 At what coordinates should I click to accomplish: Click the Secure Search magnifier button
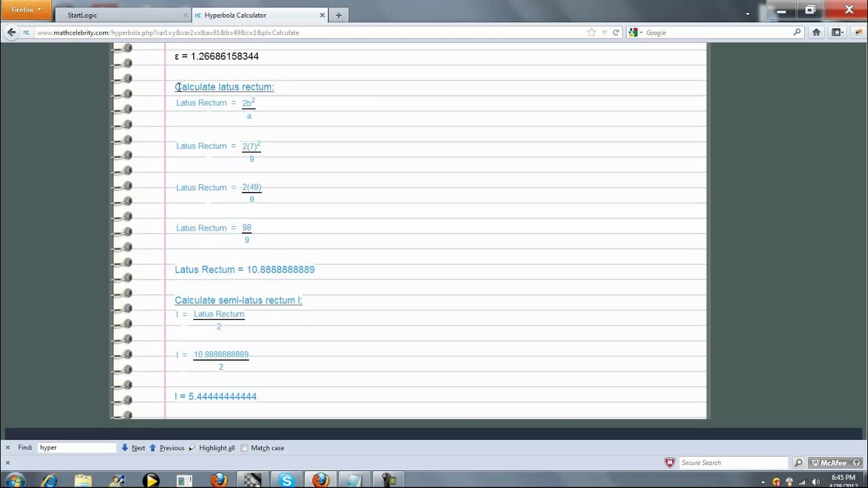coord(798,462)
